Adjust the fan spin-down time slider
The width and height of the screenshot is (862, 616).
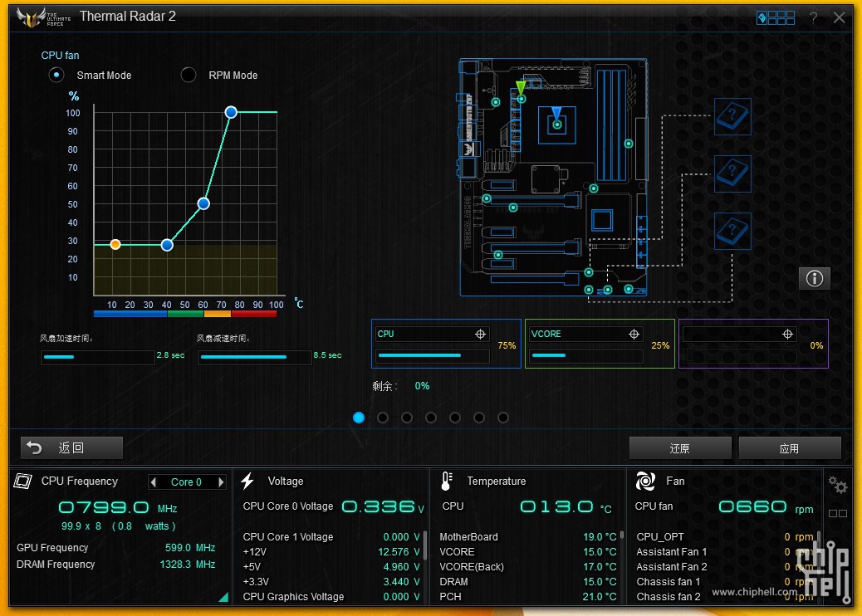pyautogui.click(x=255, y=357)
